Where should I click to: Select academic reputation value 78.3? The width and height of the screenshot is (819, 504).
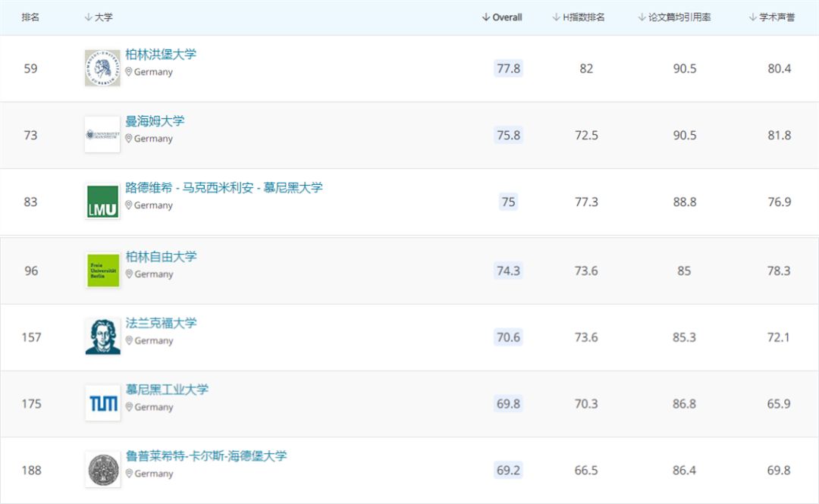tap(779, 271)
